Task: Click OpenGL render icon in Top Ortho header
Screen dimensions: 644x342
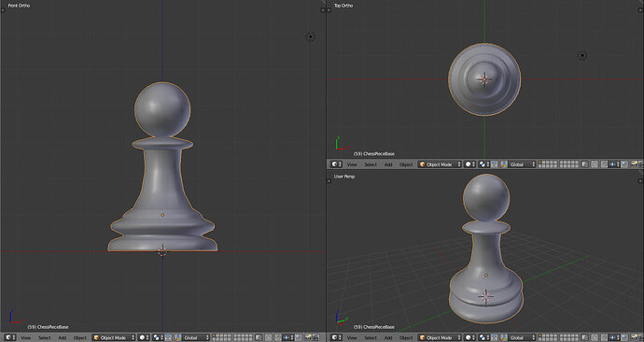Action: pos(635,164)
